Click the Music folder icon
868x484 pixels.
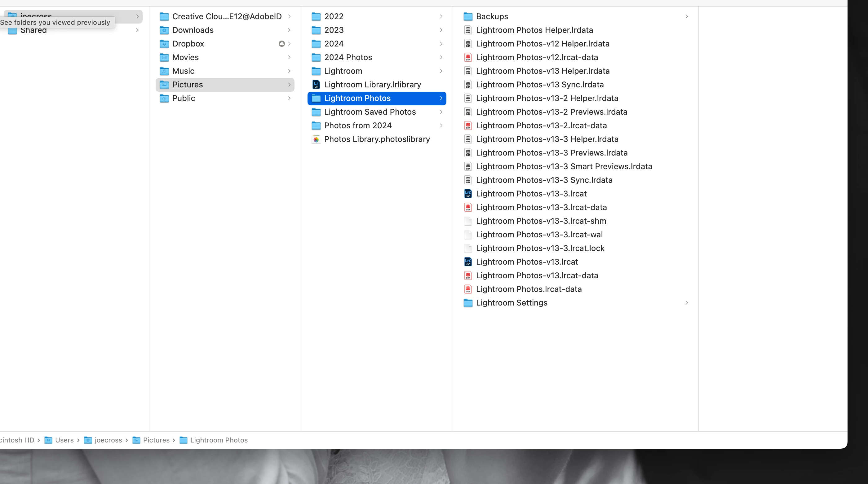[x=164, y=71]
